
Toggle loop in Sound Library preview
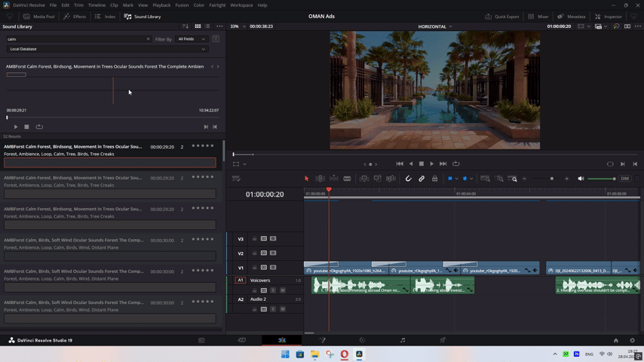click(39, 127)
